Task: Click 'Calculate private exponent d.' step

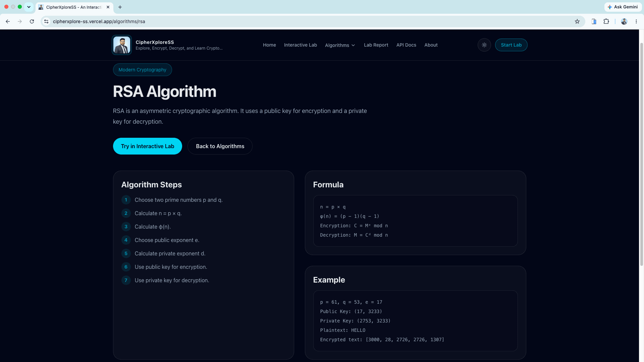Action: pyautogui.click(x=170, y=253)
